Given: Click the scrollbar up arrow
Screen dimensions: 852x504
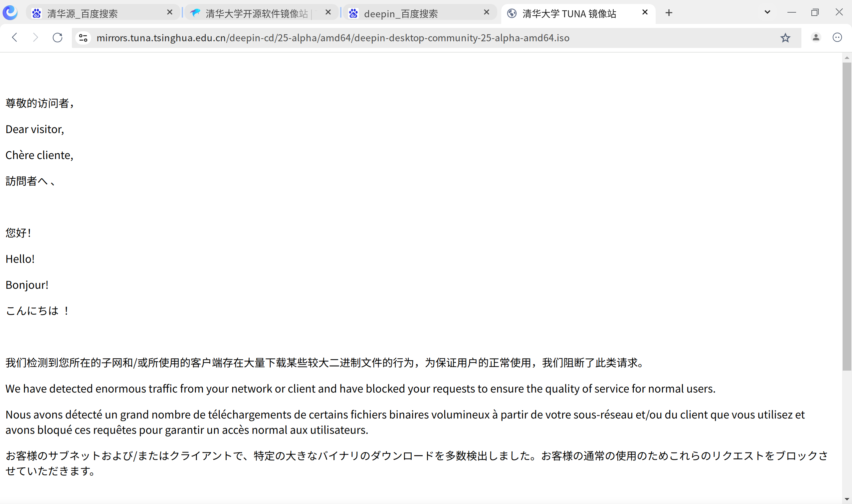Looking at the screenshot, I should pyautogui.click(x=847, y=58).
